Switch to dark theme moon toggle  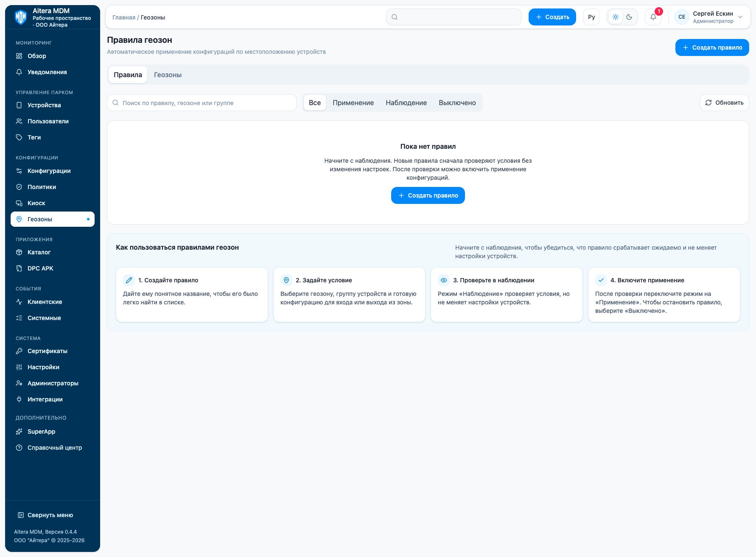629,17
